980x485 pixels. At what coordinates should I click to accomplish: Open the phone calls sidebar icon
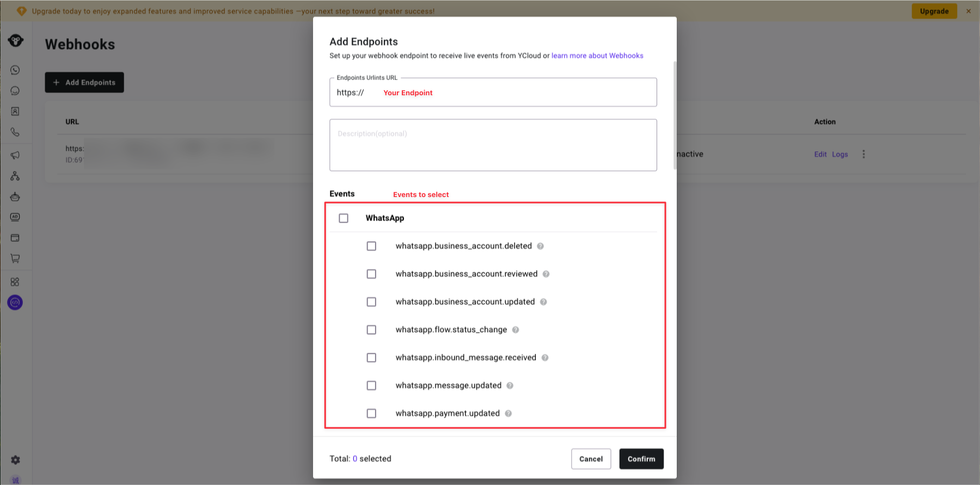(15, 132)
